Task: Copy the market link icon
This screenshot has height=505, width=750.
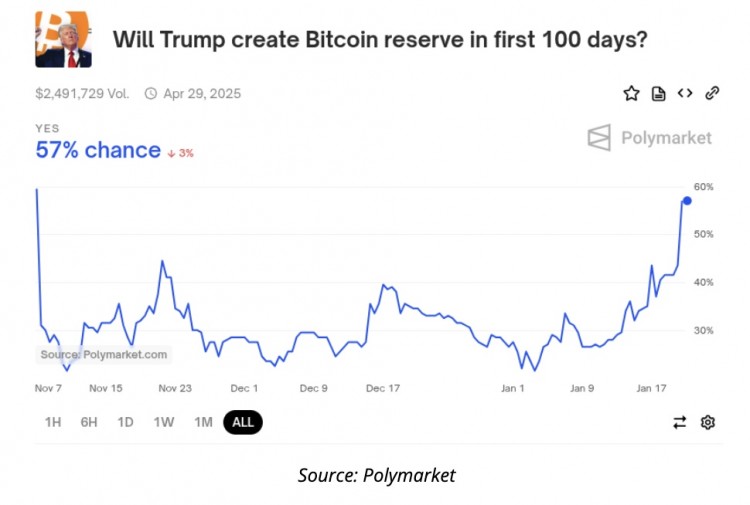Action: 712,93
